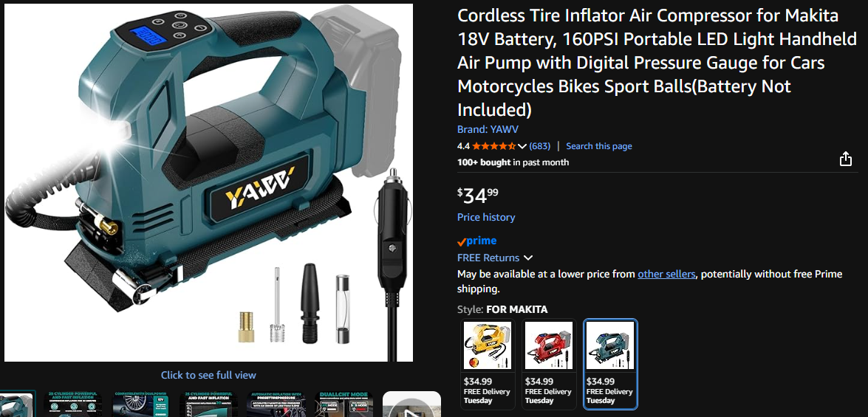Expand the rating breakdown chevron
Image resolution: width=868 pixels, height=417 pixels.
(x=522, y=147)
